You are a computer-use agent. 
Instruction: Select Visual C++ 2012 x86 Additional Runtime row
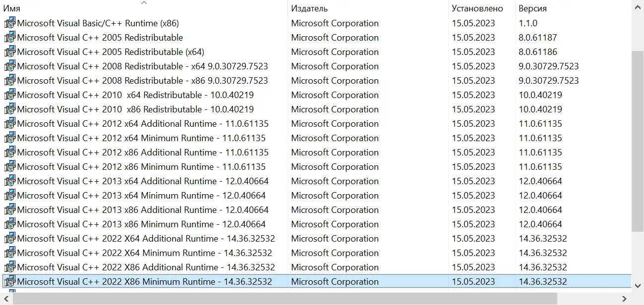pyautogui.click(x=143, y=152)
